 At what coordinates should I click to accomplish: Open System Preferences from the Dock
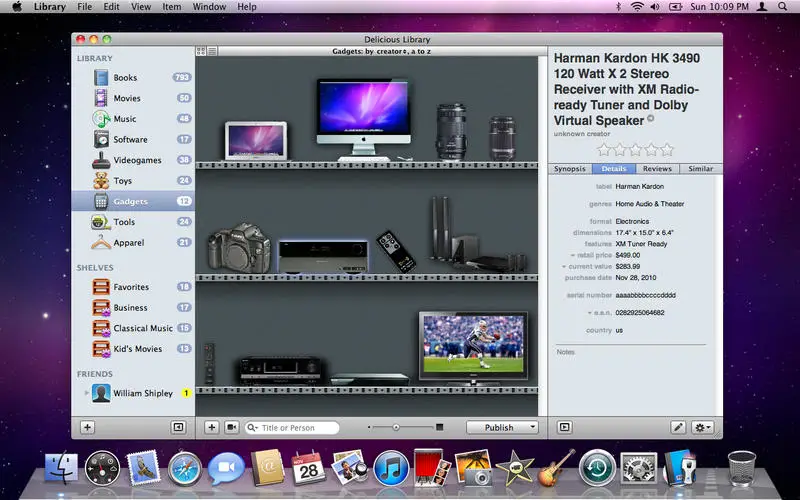pos(638,468)
